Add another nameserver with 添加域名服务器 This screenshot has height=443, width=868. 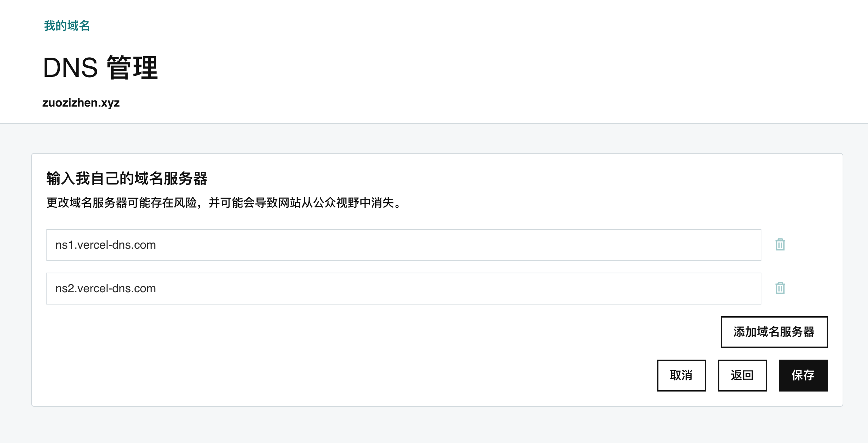774,332
